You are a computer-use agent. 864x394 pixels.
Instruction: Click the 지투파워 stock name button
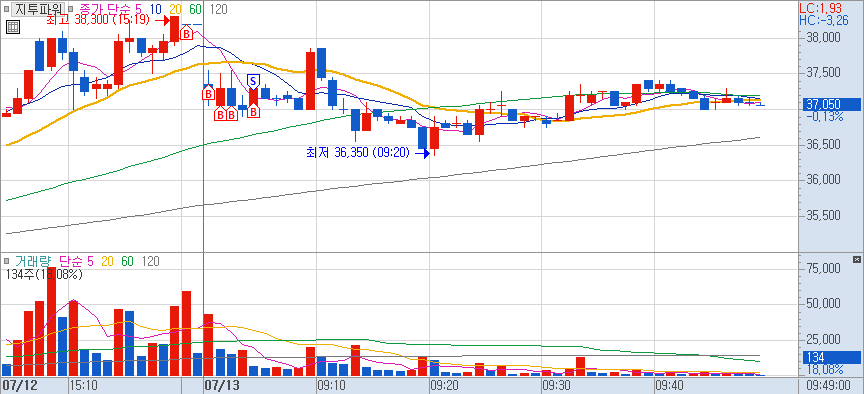click(x=39, y=9)
